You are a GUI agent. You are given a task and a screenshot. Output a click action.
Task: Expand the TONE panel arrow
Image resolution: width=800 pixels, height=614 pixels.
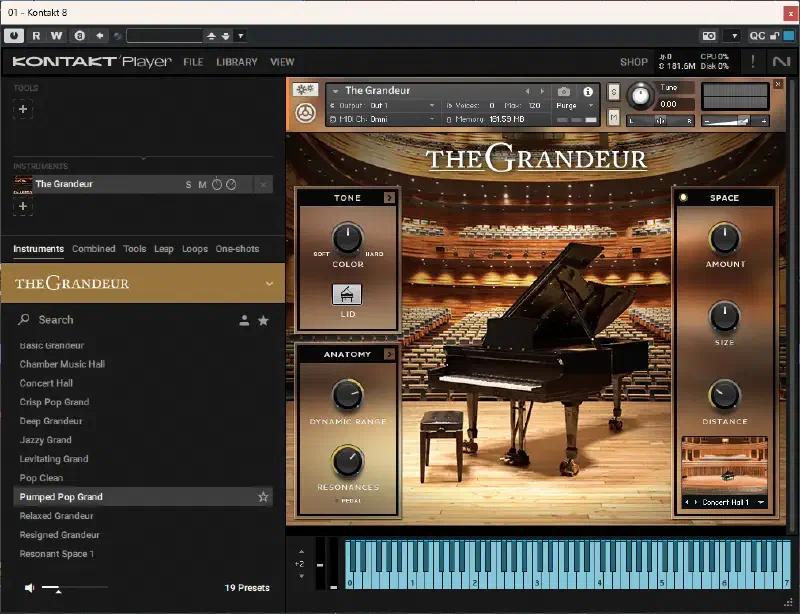tap(389, 198)
